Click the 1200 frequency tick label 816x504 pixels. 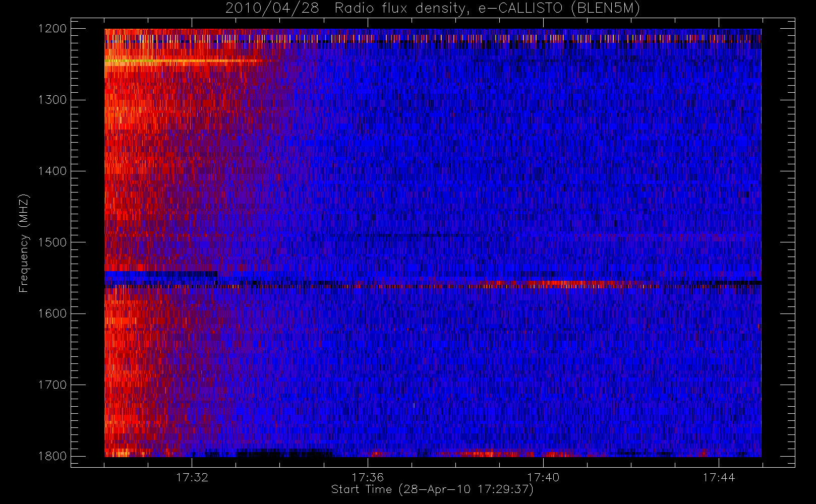(53, 29)
